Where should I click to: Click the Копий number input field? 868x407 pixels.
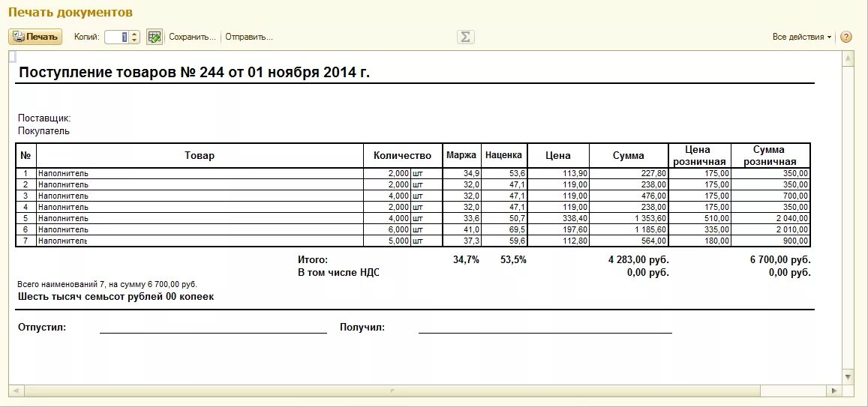tap(117, 37)
